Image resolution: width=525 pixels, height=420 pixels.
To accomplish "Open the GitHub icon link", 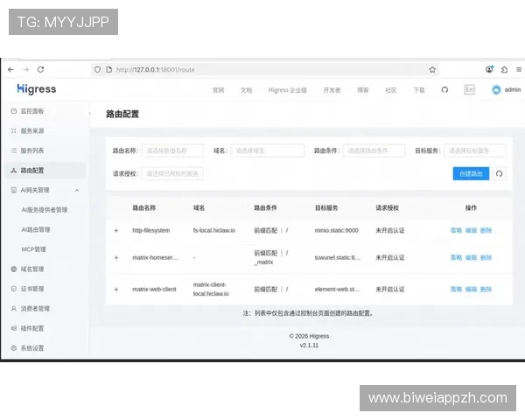I will click(444, 90).
